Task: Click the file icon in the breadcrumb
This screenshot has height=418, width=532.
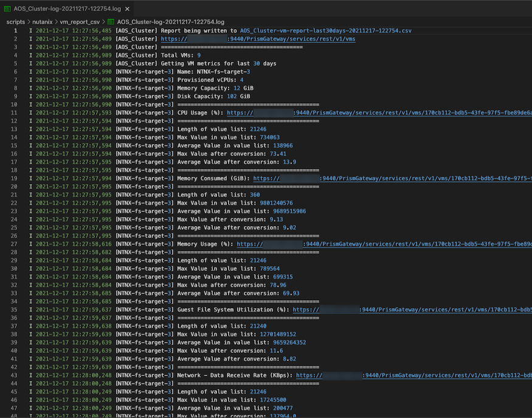Action: coord(111,22)
